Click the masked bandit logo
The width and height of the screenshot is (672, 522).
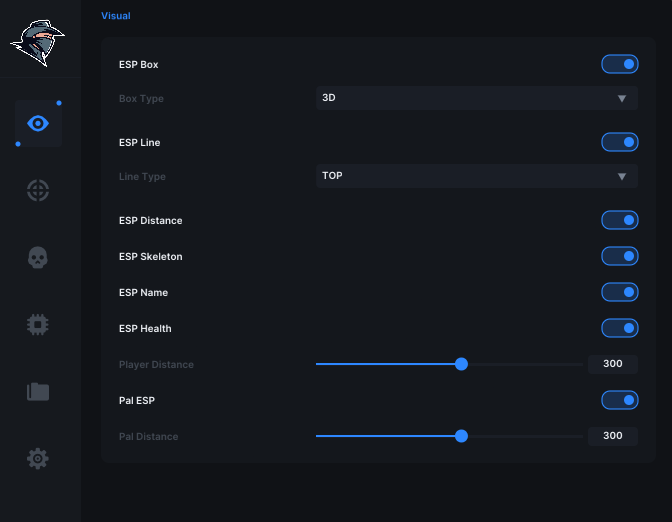pyautogui.click(x=38, y=43)
